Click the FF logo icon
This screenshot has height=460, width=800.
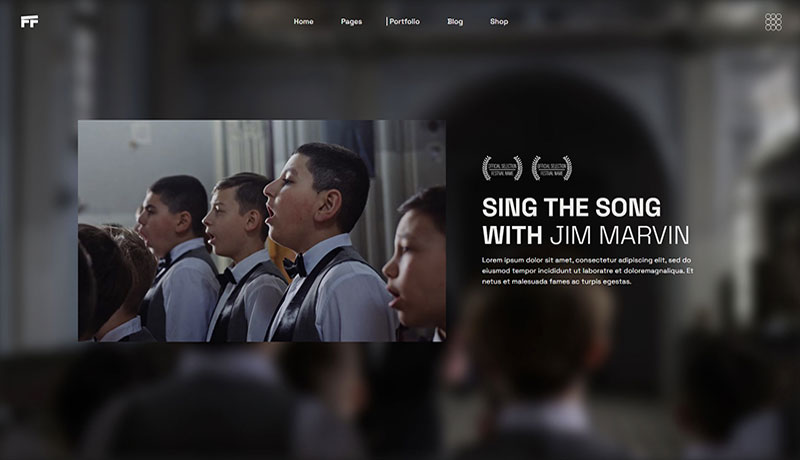(30, 21)
